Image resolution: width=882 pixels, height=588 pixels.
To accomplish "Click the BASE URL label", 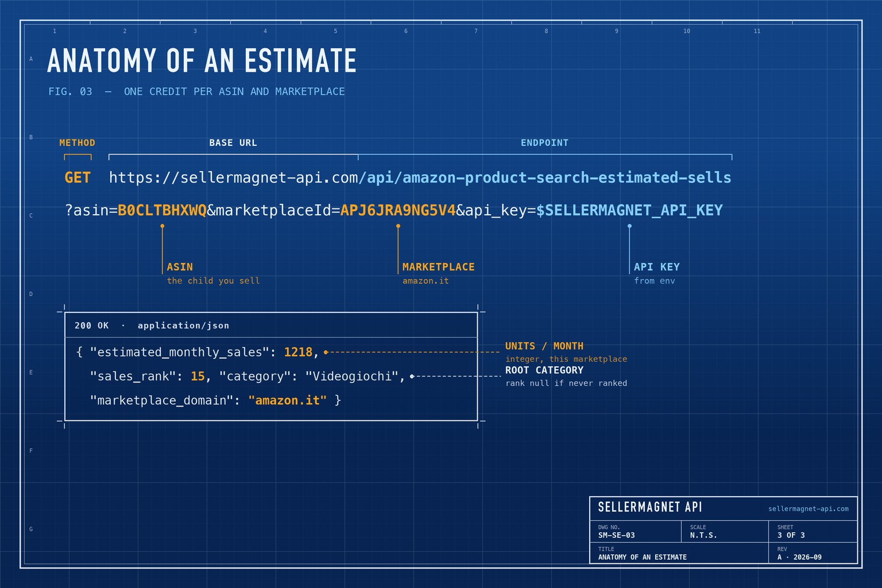I will [x=233, y=142].
